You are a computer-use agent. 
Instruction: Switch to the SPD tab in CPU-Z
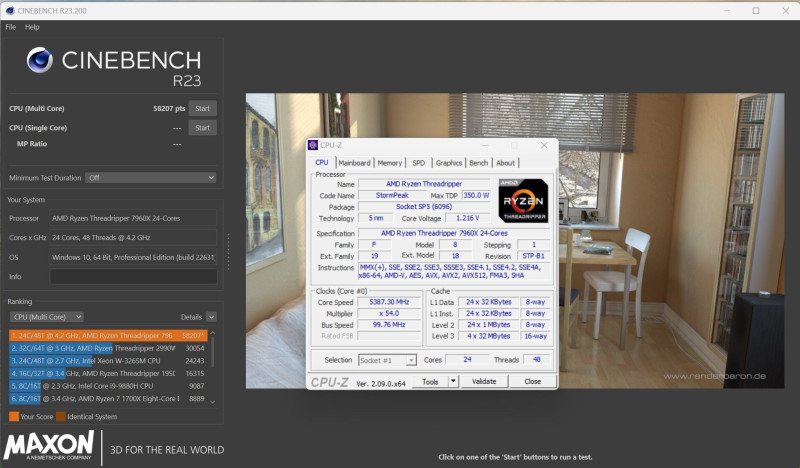click(418, 163)
